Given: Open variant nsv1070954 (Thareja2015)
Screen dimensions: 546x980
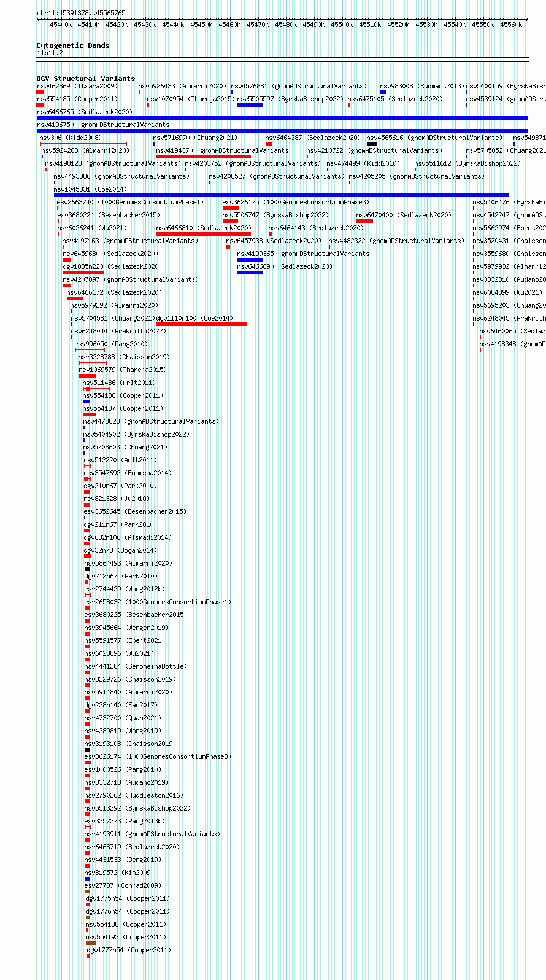Looking at the screenshot, I should click(x=191, y=99).
